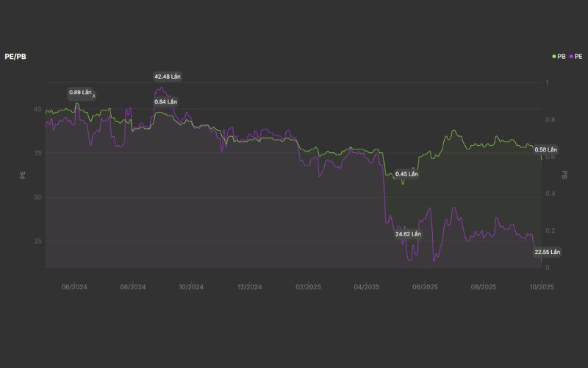Click the right PB axis title

click(564, 175)
